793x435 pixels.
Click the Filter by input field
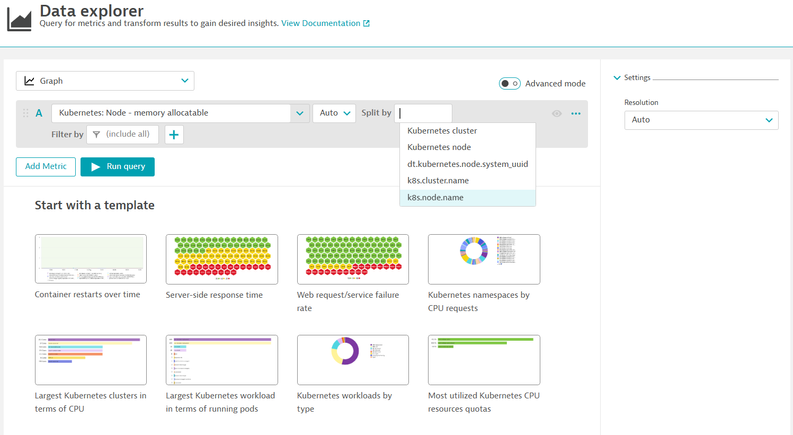tap(124, 135)
